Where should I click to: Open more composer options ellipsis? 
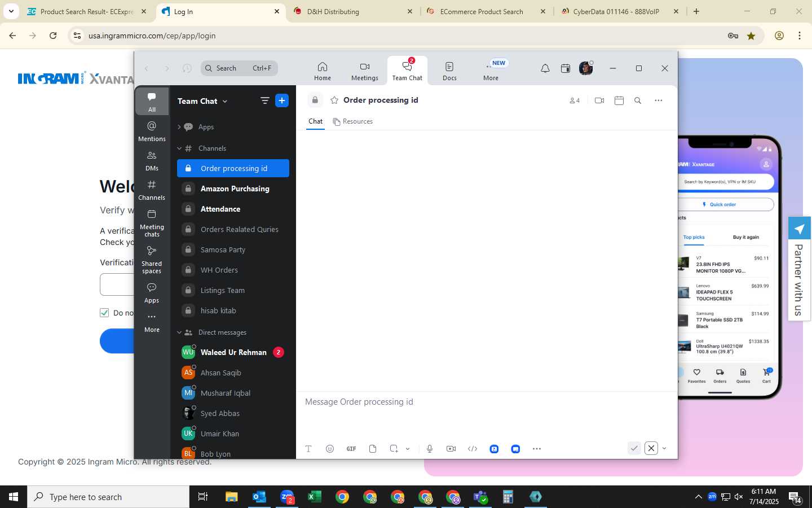pyautogui.click(x=537, y=449)
